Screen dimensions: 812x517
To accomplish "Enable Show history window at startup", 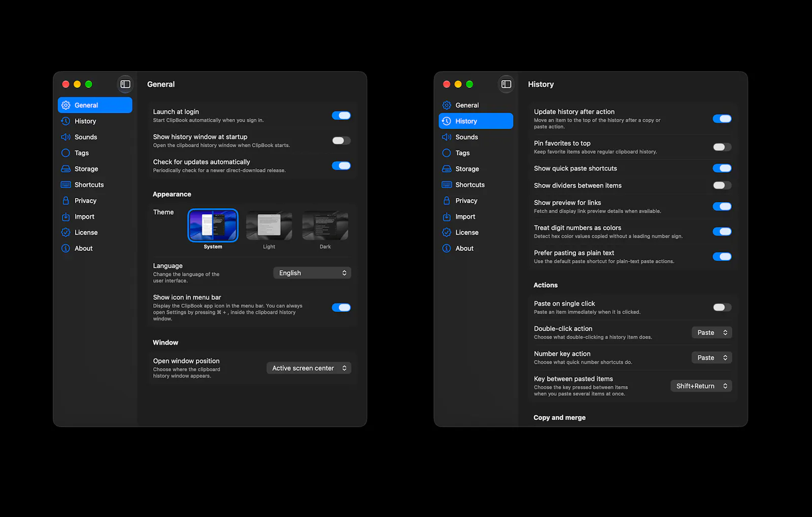I will (x=341, y=141).
